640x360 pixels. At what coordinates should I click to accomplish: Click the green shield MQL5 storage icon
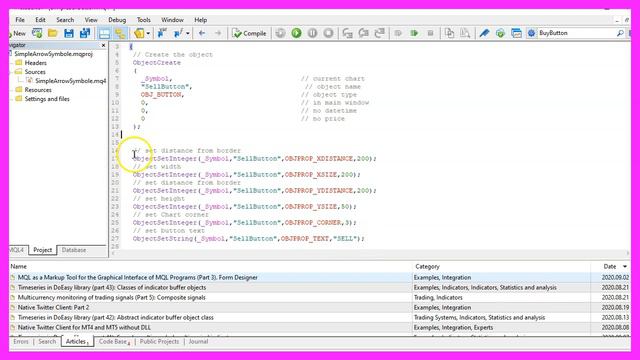500,33
